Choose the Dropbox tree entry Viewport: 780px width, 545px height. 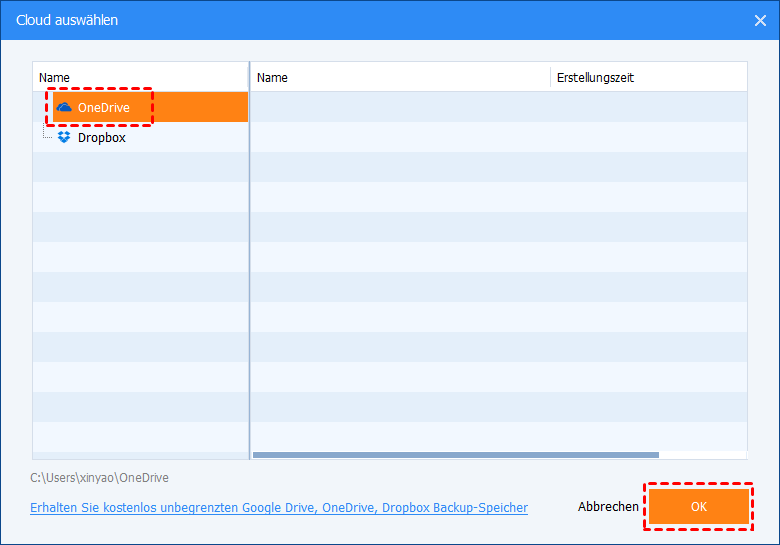(x=101, y=138)
